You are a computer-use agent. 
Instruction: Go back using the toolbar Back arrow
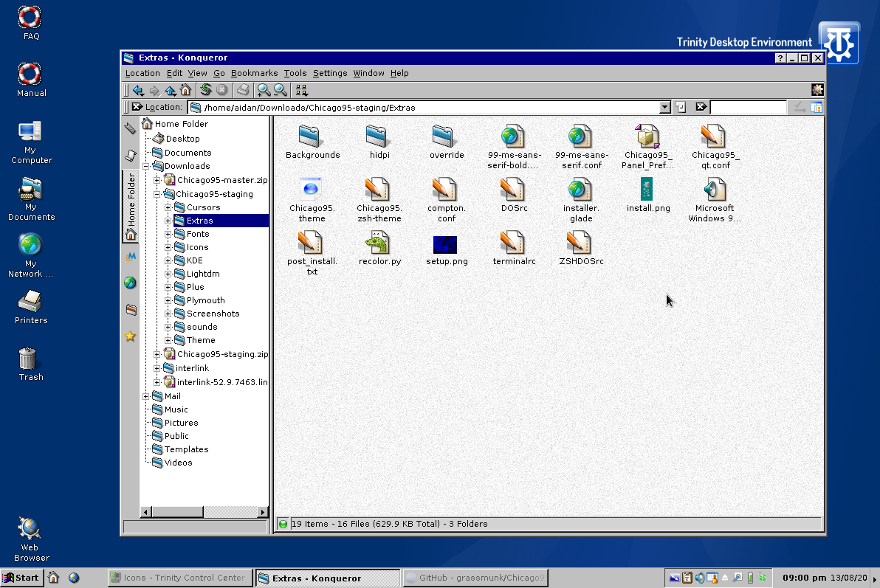point(138,90)
